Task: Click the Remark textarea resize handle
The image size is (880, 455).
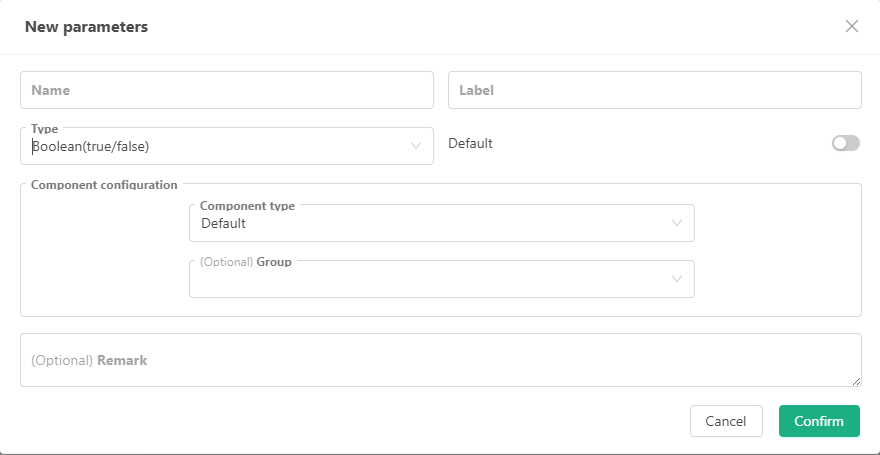Action: coord(856,381)
